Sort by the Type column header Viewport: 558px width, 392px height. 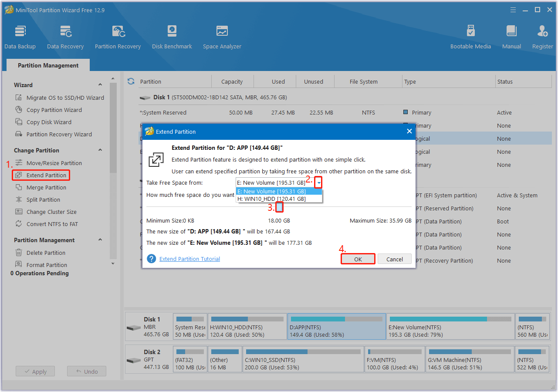pyautogui.click(x=448, y=81)
